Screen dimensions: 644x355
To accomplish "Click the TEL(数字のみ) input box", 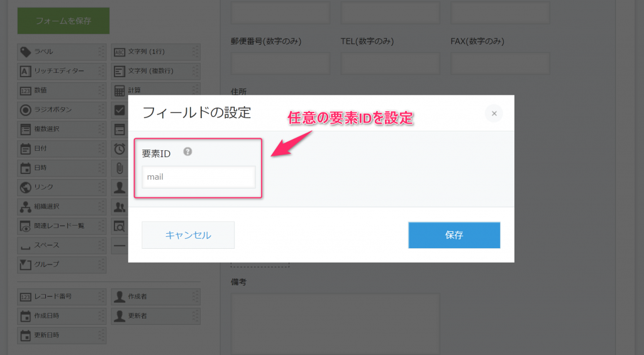I will (x=390, y=63).
